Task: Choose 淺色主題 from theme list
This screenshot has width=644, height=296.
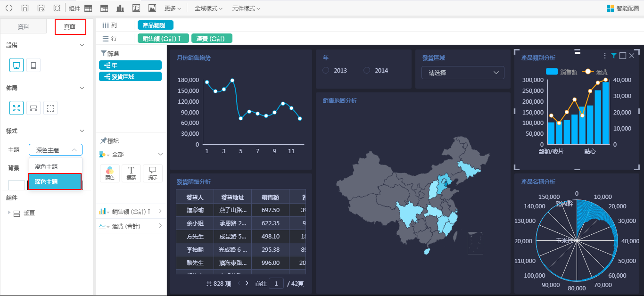Action: point(46,167)
